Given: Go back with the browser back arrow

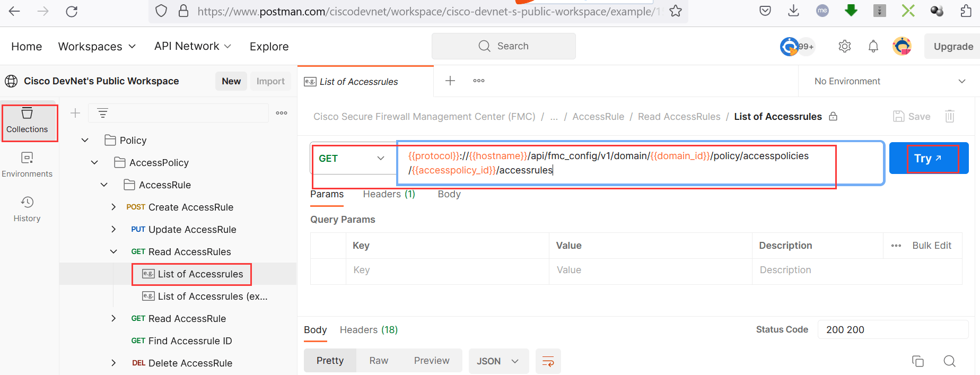Looking at the screenshot, I should click(x=14, y=11).
